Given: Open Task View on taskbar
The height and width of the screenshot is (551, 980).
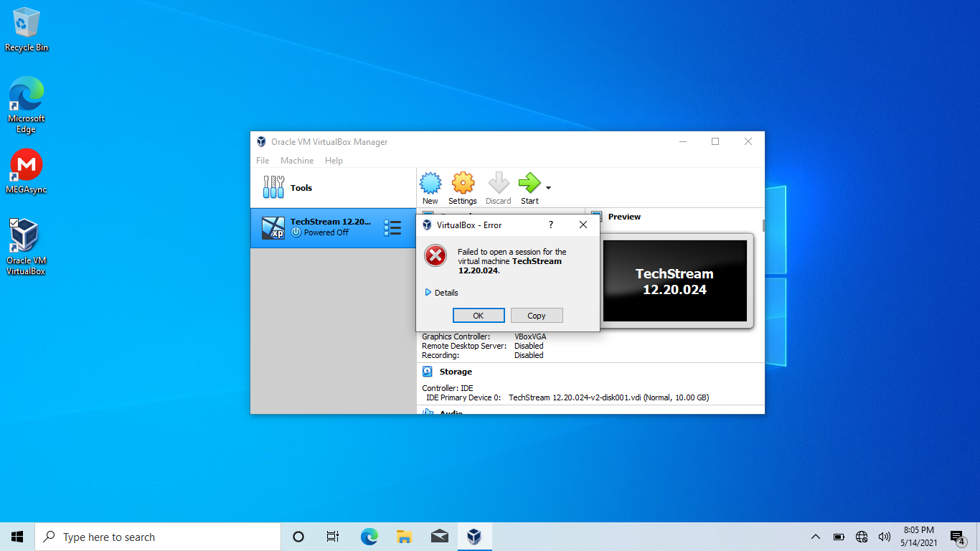Looking at the screenshot, I should [x=333, y=537].
